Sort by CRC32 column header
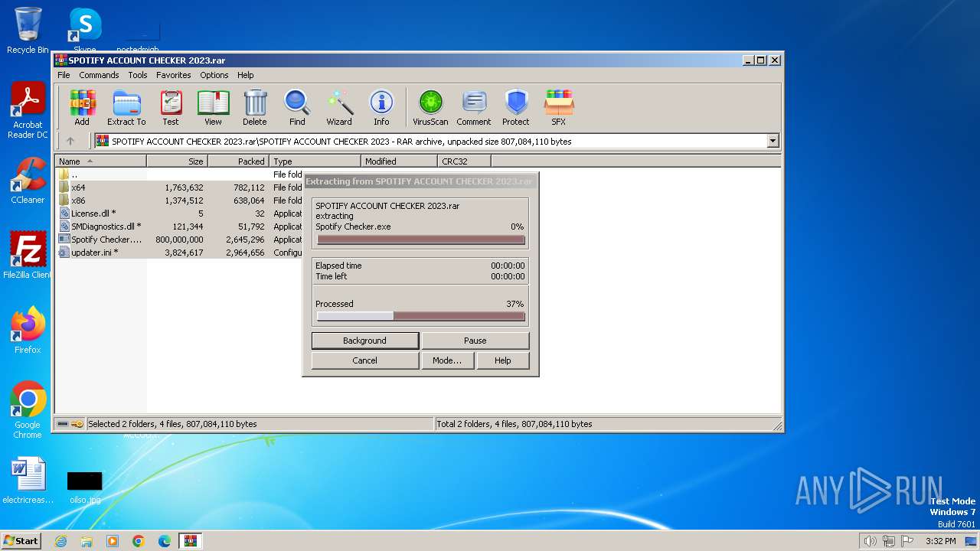The width and height of the screenshot is (980, 551). [x=464, y=161]
